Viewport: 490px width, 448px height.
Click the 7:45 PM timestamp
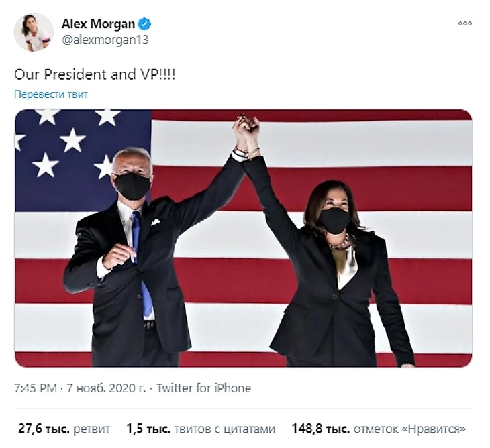pyautogui.click(x=36, y=388)
